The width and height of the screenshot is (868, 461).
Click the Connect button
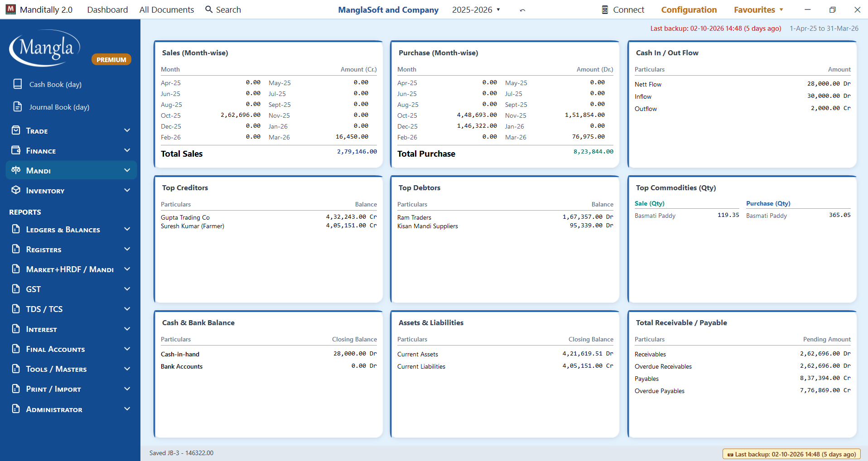coord(622,10)
